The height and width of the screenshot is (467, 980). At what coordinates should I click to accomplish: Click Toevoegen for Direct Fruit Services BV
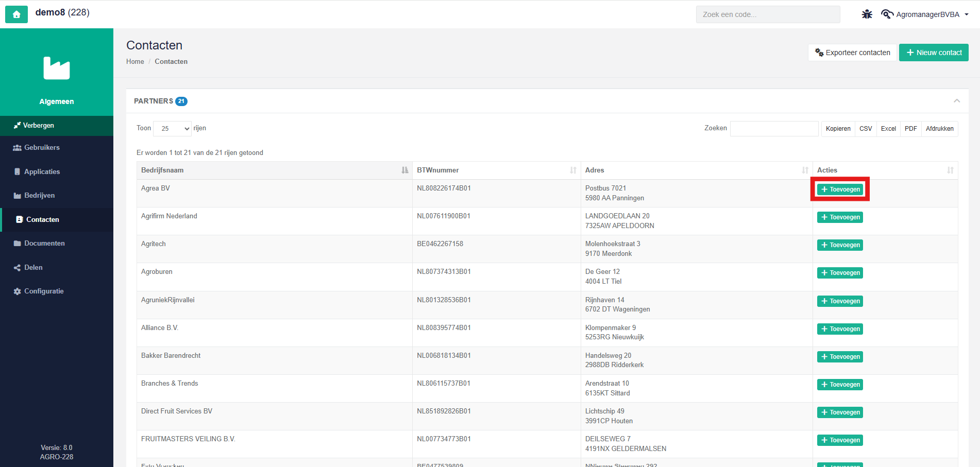(840, 412)
